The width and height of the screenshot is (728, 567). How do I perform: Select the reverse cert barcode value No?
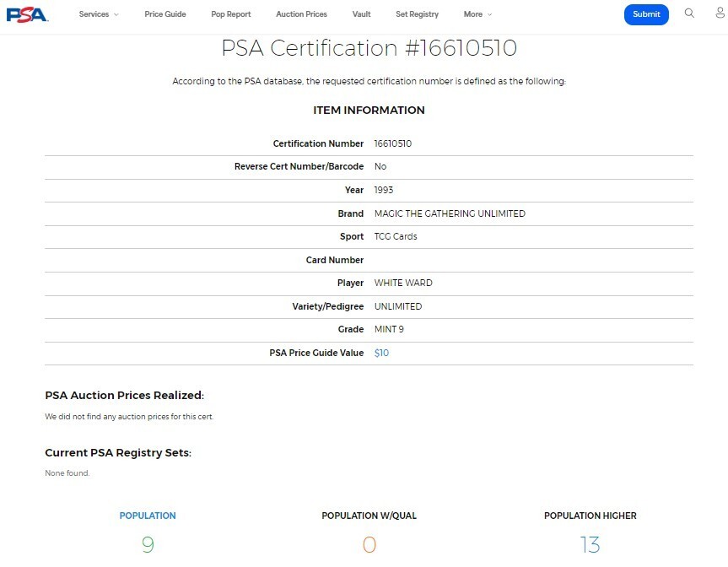pyautogui.click(x=380, y=166)
